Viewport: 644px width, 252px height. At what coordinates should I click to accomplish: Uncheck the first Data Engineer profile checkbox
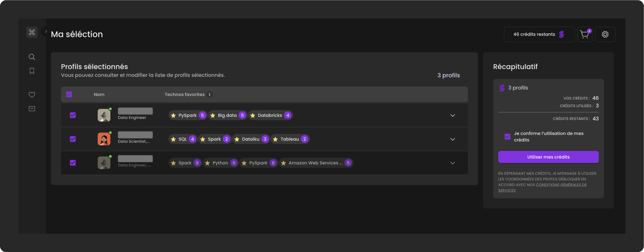click(73, 115)
